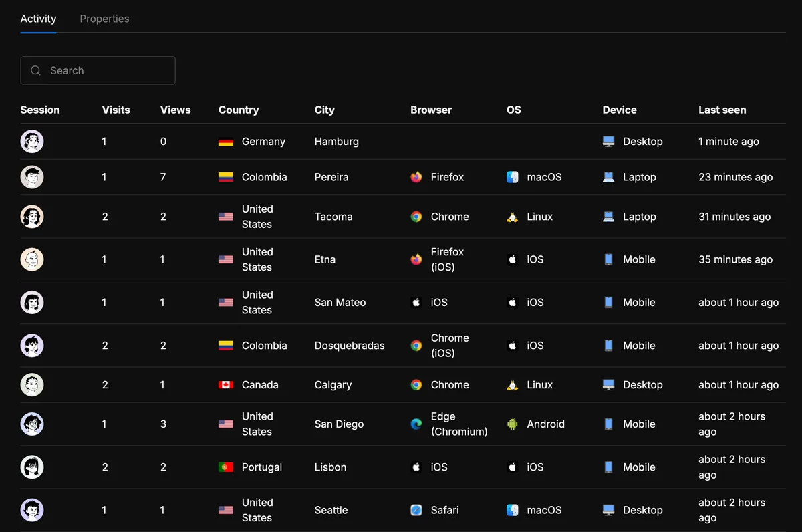802x532 pixels.
Task: Switch to the Properties tab
Action: point(104,19)
